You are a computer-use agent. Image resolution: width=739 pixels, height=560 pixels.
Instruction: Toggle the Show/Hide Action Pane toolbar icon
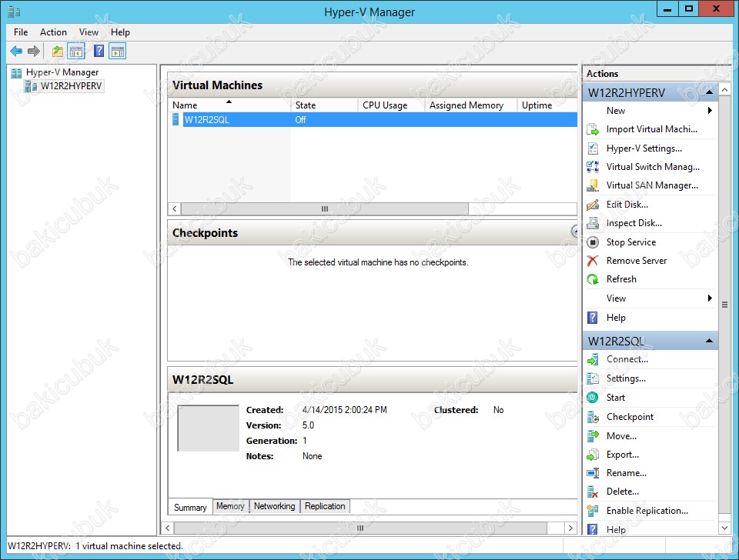(x=117, y=51)
